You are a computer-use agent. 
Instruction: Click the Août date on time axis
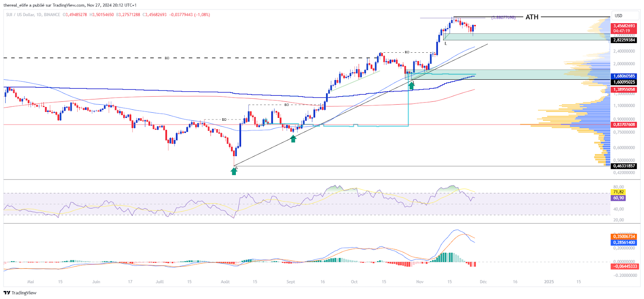225,282
